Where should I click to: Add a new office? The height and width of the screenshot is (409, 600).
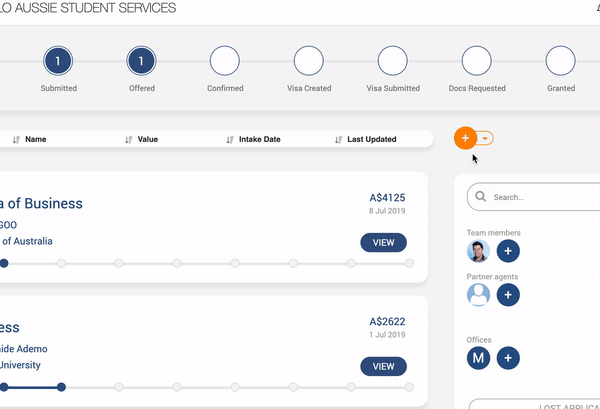[508, 357]
